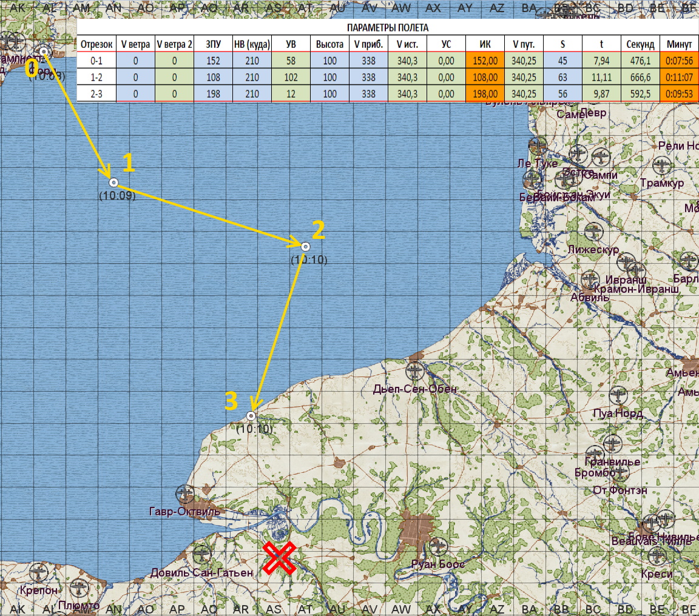Select the S cell 56
Image resolution: width=699 pixels, height=616 pixels.
(x=562, y=93)
